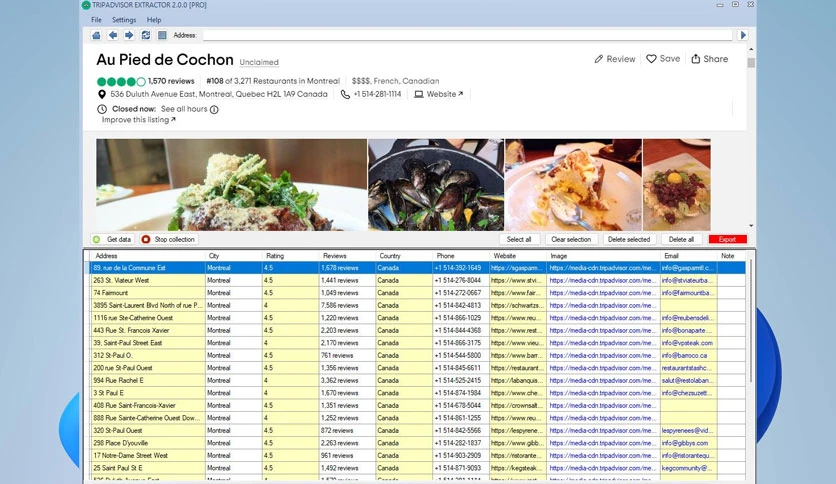Click the info icon after See all hours
Viewport: 836px width, 484px height.
pyautogui.click(x=214, y=110)
